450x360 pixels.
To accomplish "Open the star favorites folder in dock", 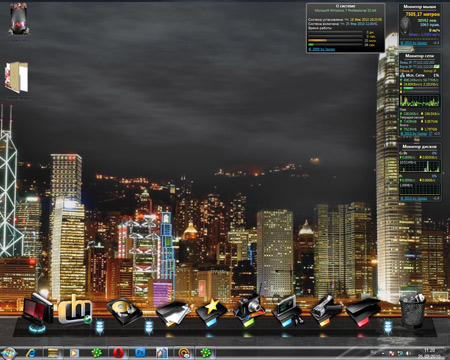I will click(211, 312).
